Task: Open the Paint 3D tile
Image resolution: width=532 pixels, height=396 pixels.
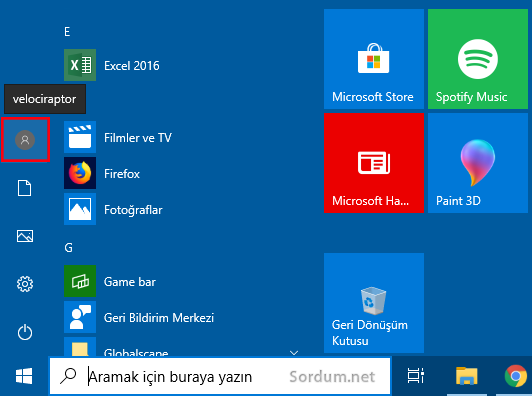Action: [x=478, y=163]
